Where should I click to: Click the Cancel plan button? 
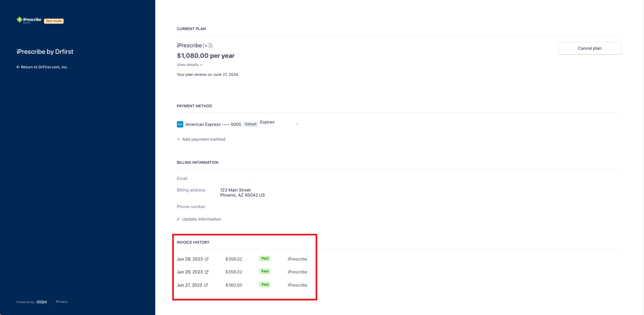coord(589,48)
